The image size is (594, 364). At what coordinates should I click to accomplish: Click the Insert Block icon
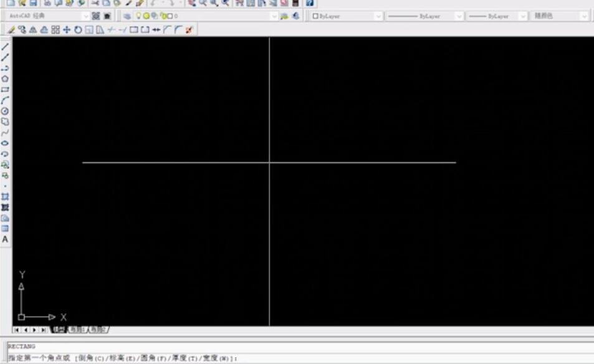(5, 165)
